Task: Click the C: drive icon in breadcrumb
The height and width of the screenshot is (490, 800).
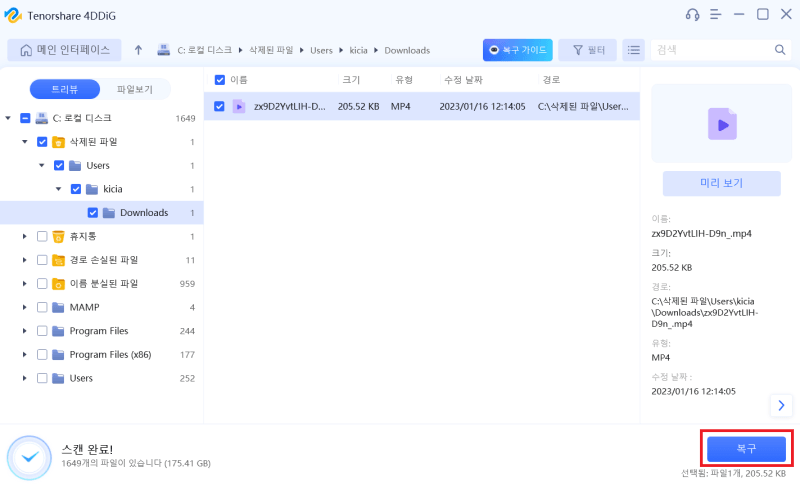Action: (x=163, y=50)
